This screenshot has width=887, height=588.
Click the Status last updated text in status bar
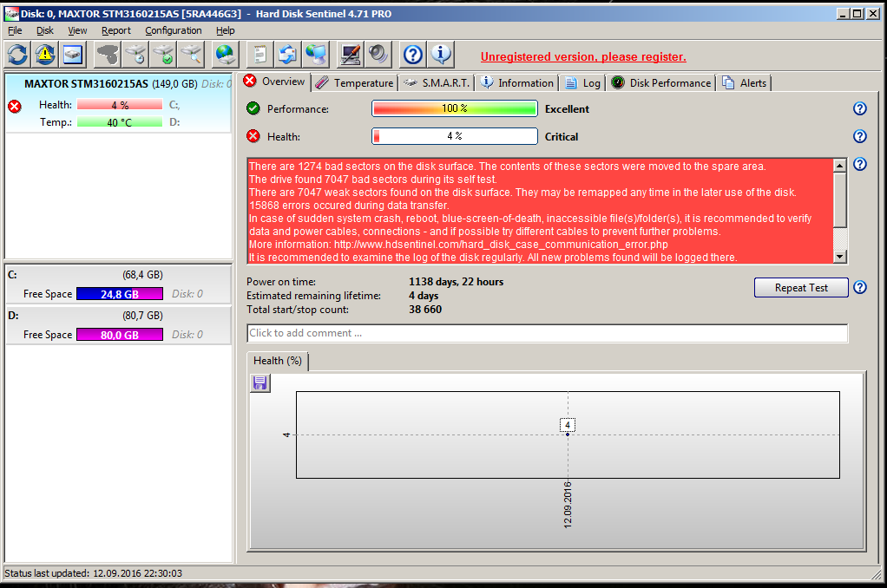point(94,573)
